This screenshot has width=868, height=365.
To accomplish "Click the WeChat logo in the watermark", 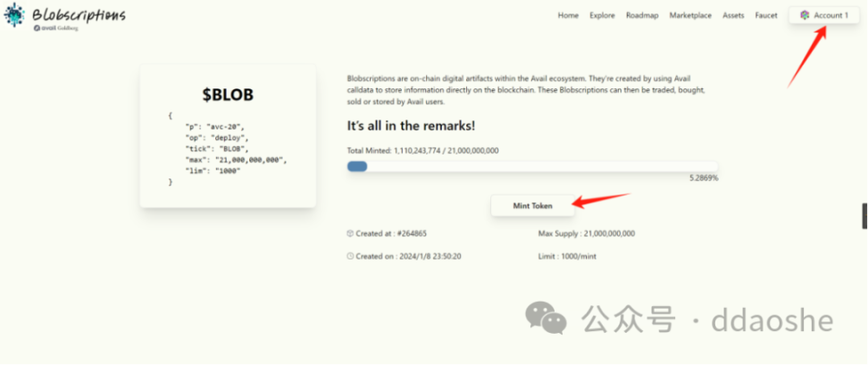I will pyautogui.click(x=545, y=317).
